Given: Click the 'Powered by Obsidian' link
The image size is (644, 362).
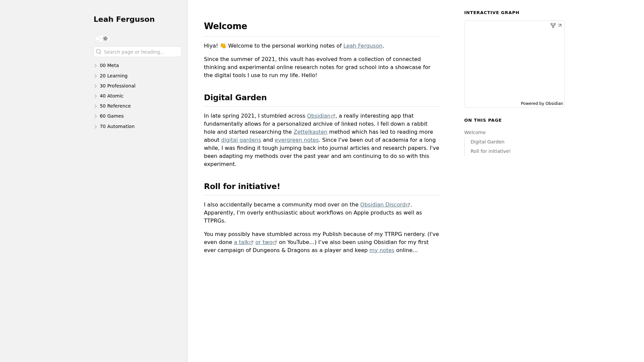Looking at the screenshot, I should [x=542, y=104].
